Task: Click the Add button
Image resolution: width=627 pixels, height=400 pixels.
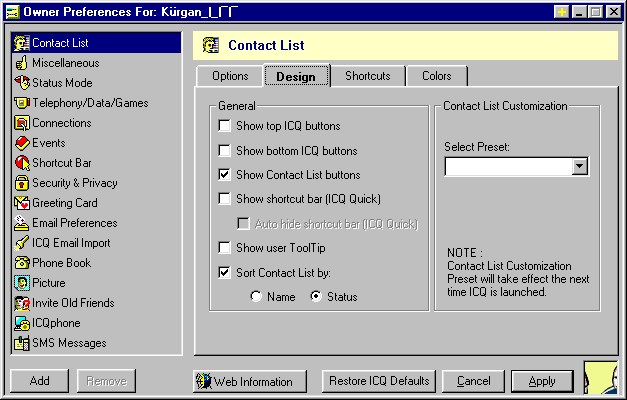Action: coord(40,381)
